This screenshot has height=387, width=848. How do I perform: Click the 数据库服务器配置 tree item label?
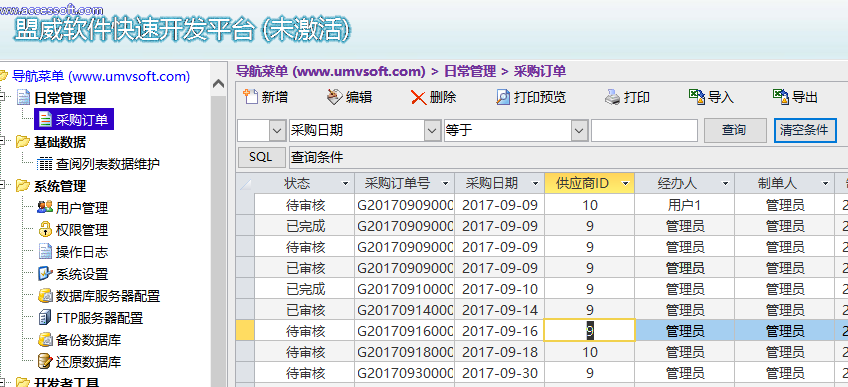click(108, 296)
